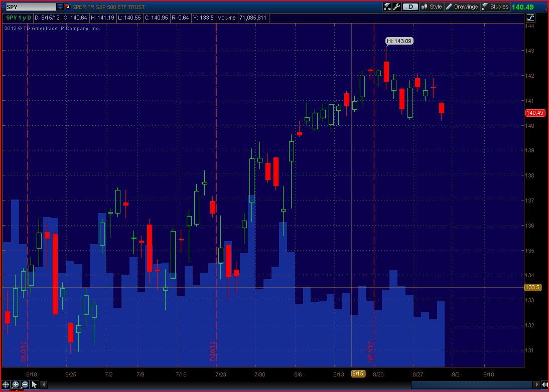This screenshot has width=549, height=392.
Task: Click the C: 140.95 close value
Action: (156, 18)
